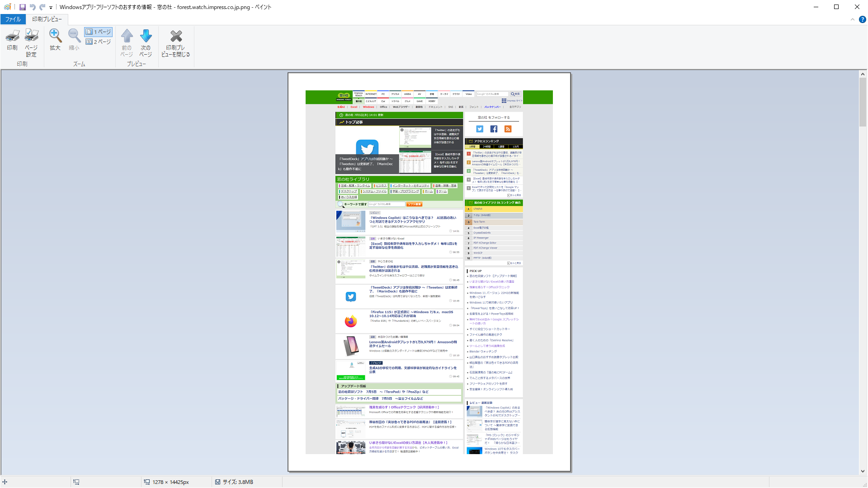Image resolution: width=868 pixels, height=488 pixels.
Task: Select the 1ページ view toggle
Action: pyautogui.click(x=99, y=32)
